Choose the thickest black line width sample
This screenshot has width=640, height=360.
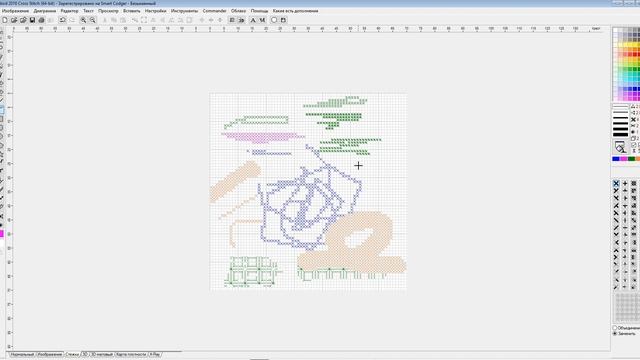620,134
